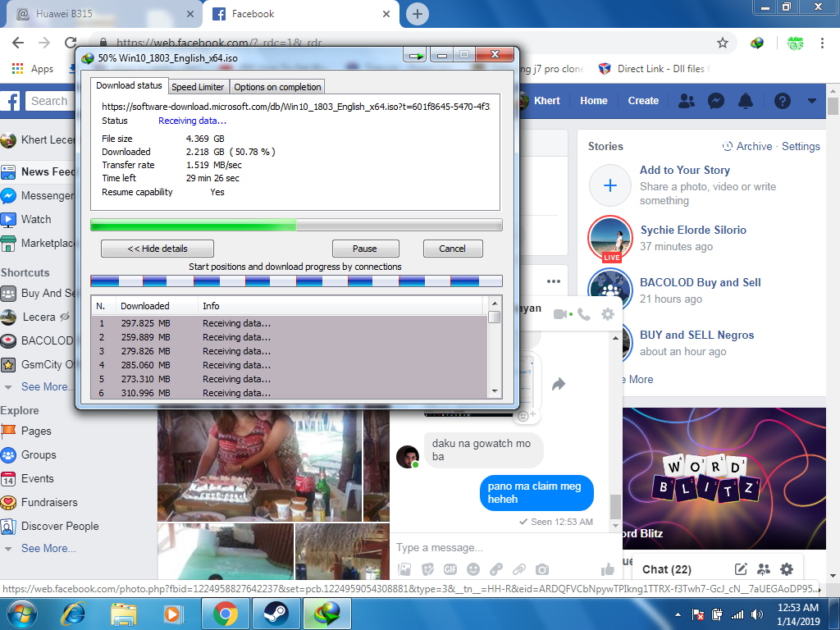Viewport: 840px width, 630px height.
Task: Open Friend Requests icon
Action: click(x=687, y=101)
